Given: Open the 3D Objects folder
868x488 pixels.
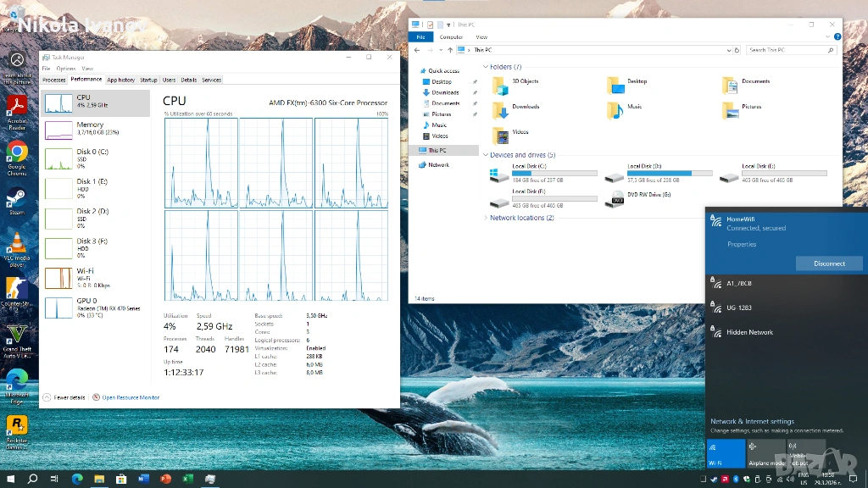Looking at the screenshot, I should [x=500, y=85].
